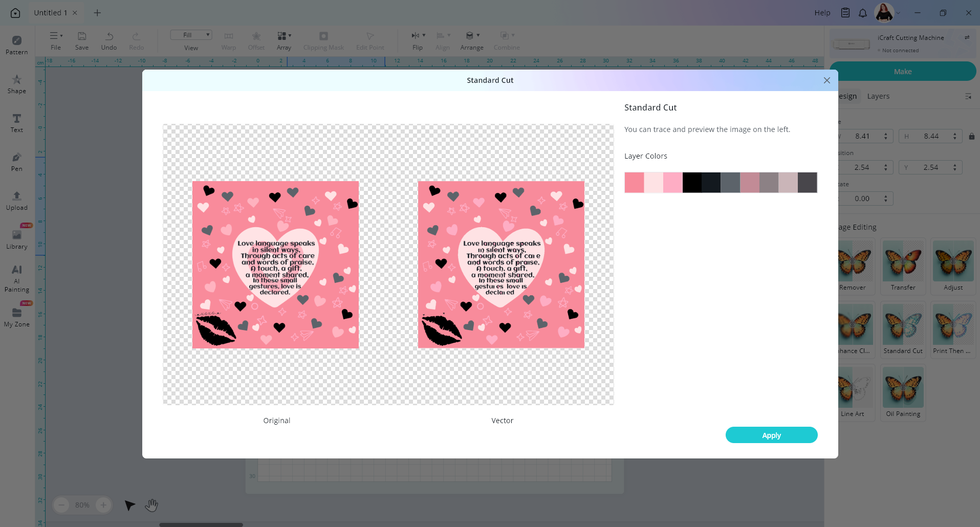
Task: Open the Shape tool
Action: 16,84
